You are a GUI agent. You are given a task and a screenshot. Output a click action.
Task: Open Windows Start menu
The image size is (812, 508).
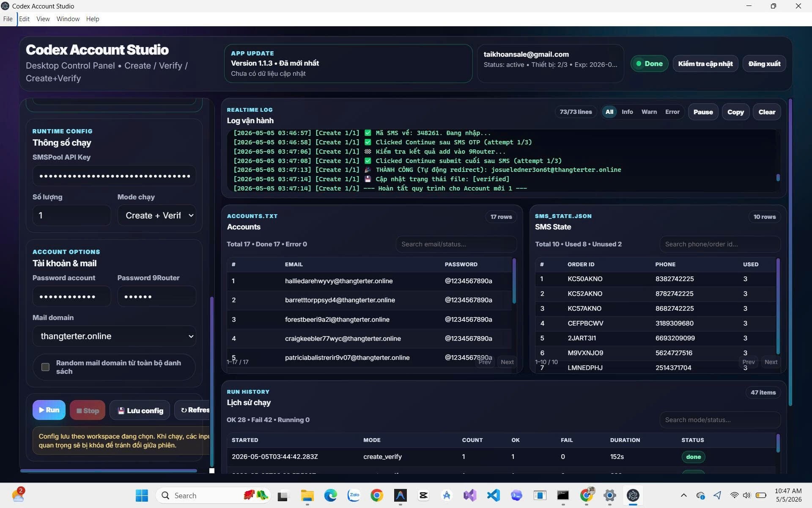142,495
